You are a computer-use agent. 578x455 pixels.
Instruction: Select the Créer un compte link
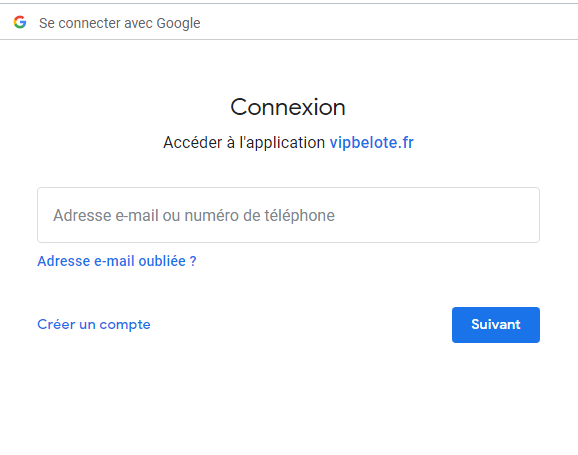[x=94, y=324]
